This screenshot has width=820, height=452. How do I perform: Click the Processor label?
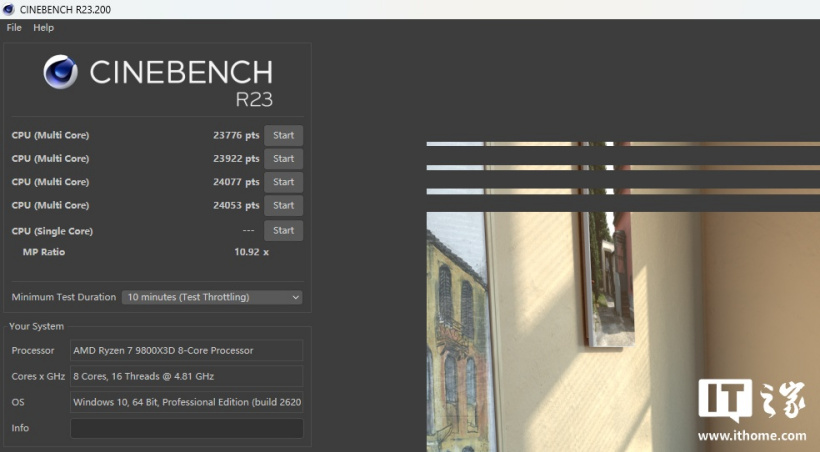click(33, 351)
